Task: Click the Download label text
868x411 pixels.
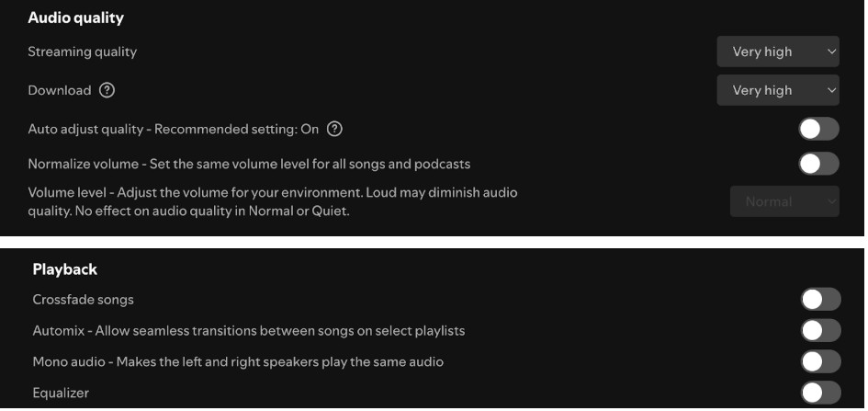Action: (60, 90)
